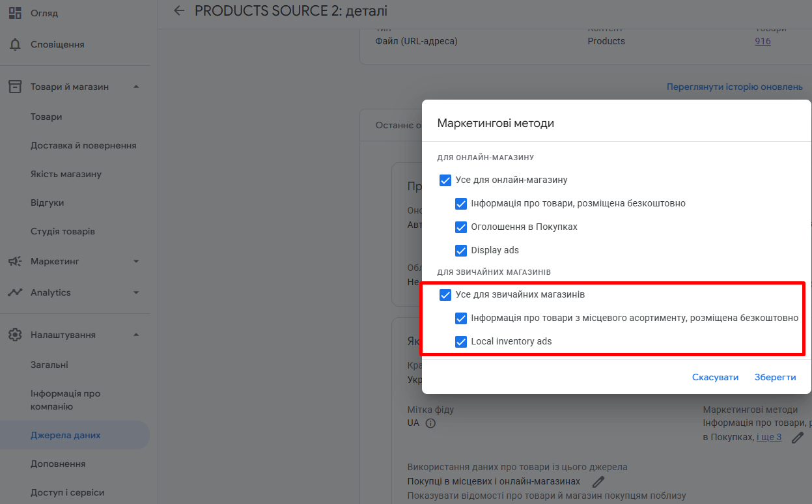Click the back arrow next to PRODUCTS SOURCE 2

coord(179,10)
